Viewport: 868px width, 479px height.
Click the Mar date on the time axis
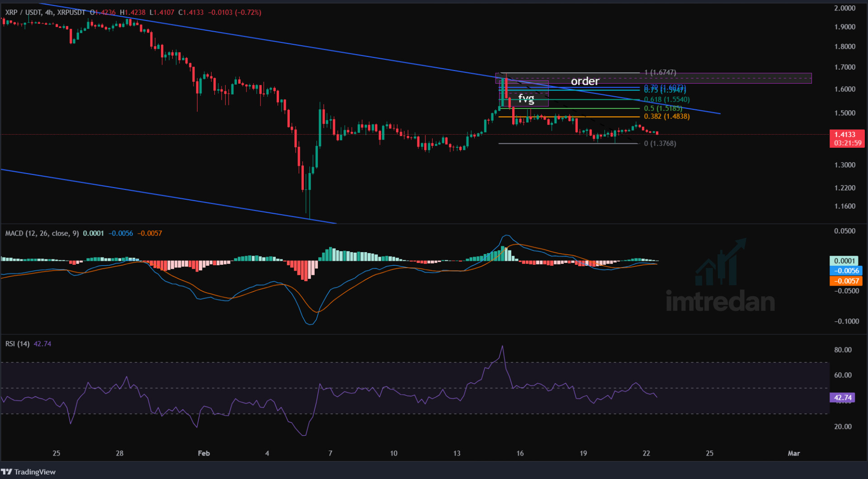point(793,453)
